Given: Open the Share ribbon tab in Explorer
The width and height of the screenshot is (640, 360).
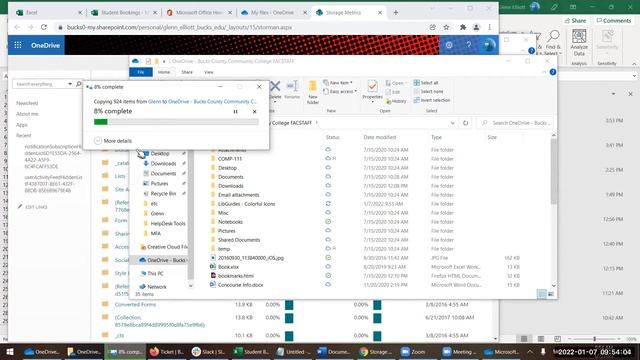Looking at the screenshot, I should point(187,72).
